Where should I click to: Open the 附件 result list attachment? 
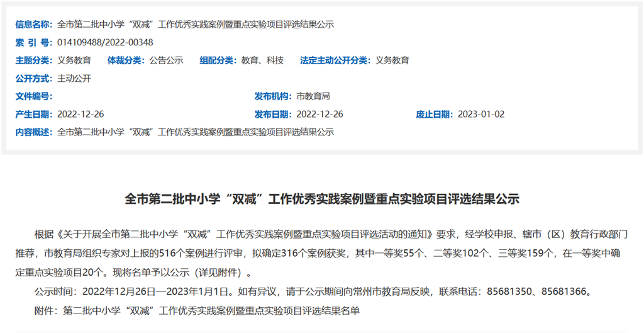197,311
